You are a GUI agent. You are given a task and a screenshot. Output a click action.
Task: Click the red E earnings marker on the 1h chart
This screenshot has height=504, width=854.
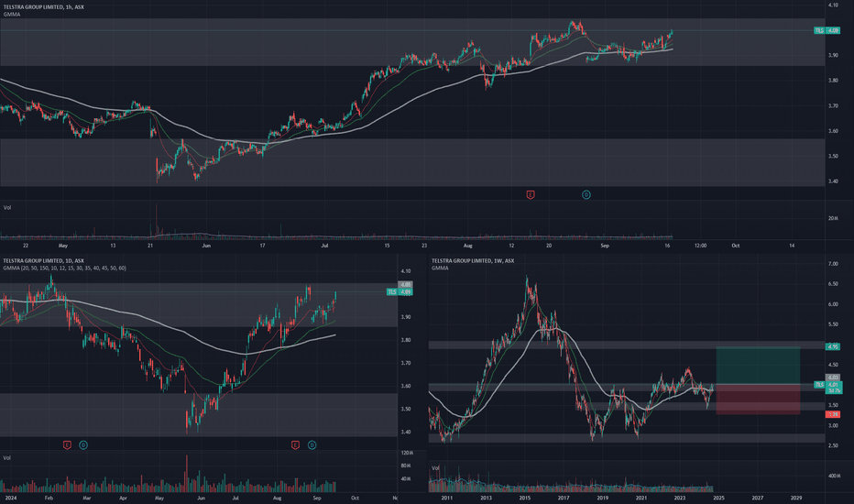point(531,194)
